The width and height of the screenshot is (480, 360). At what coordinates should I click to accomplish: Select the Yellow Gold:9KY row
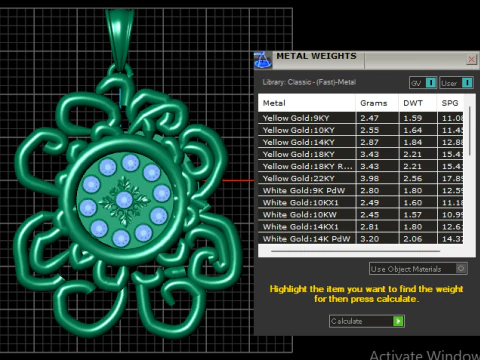pyautogui.click(x=361, y=118)
